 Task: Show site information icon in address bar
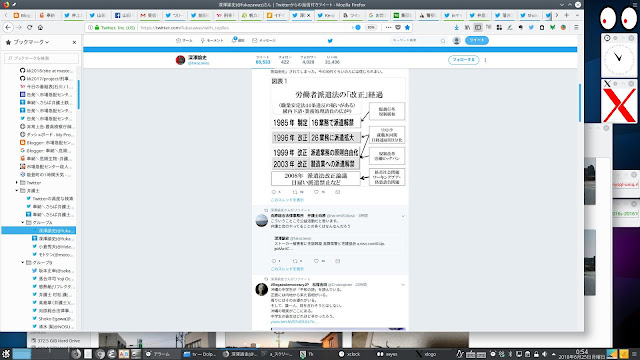click(90, 27)
